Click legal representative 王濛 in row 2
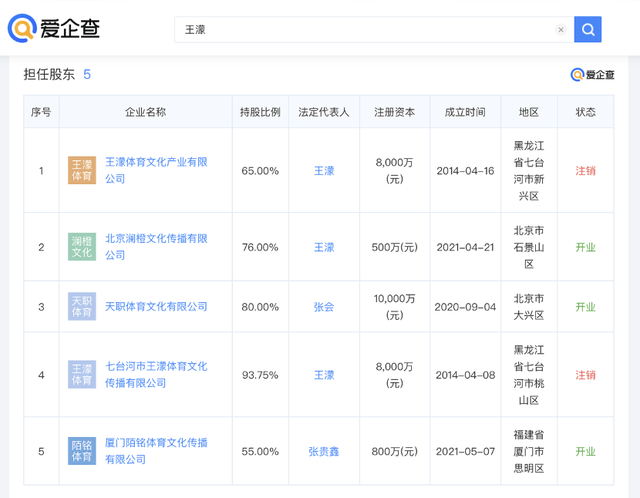The width and height of the screenshot is (640, 498). [x=324, y=247]
